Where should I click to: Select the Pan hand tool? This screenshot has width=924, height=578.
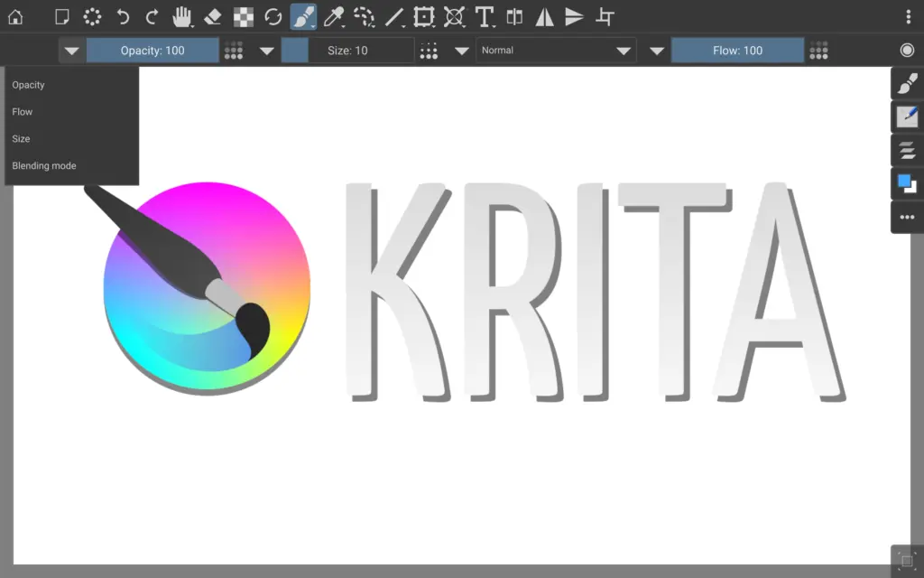point(182,16)
